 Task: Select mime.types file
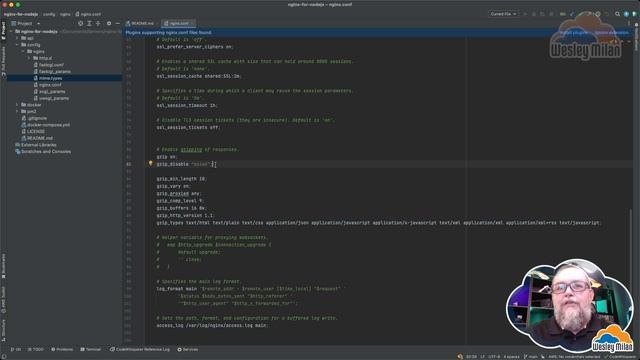click(48, 78)
